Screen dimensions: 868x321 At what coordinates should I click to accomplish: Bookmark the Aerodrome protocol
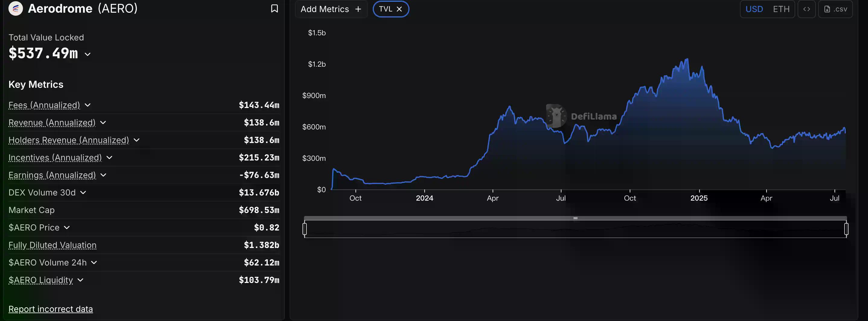(274, 8)
